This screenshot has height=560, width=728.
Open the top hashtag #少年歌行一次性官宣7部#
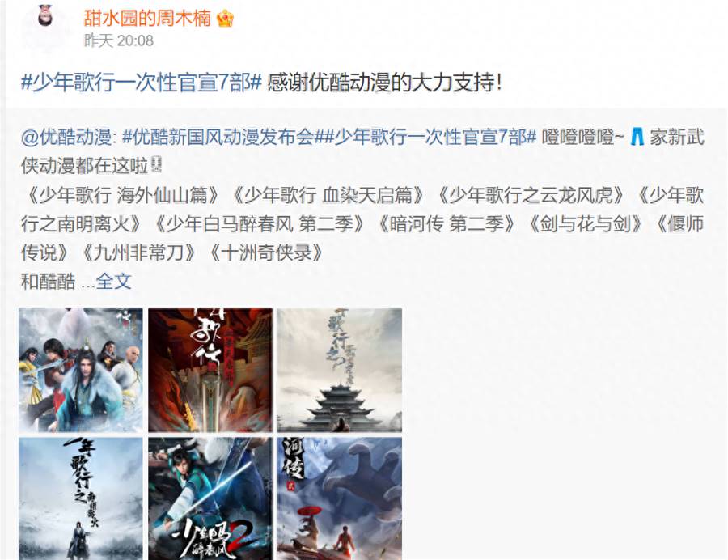pos(142,83)
